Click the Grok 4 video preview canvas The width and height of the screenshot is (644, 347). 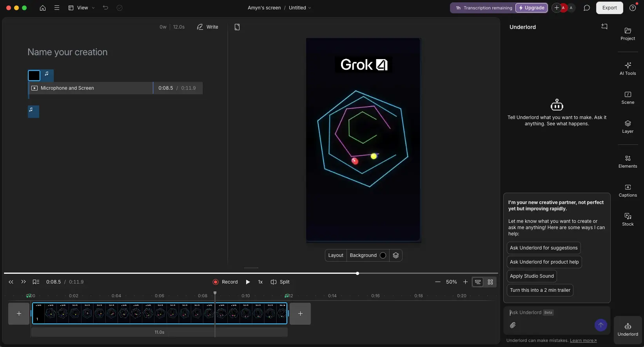363,140
